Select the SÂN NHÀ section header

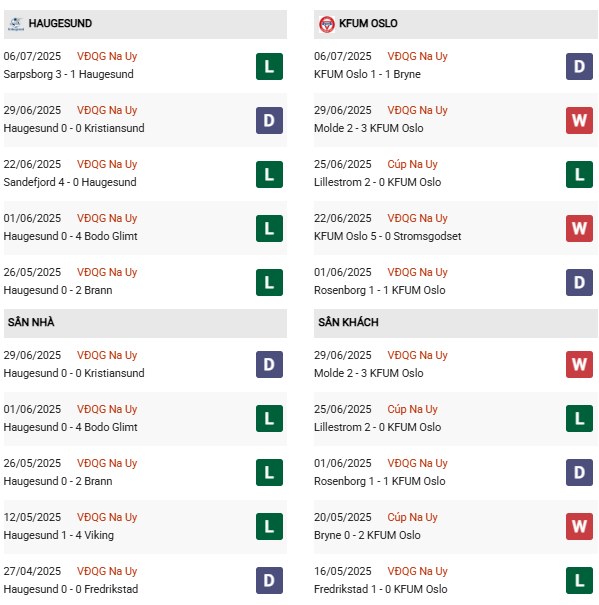coord(145,323)
